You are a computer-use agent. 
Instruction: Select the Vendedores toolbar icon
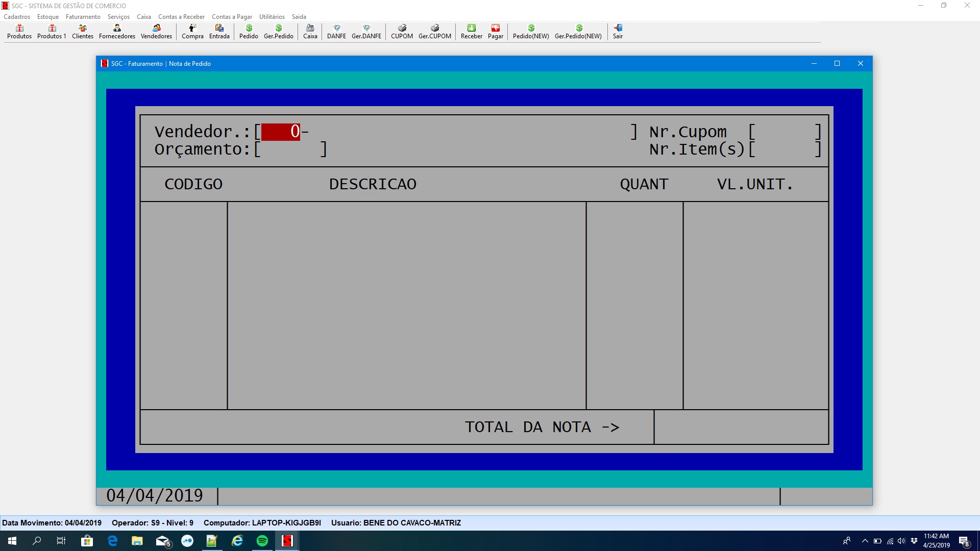[156, 31]
